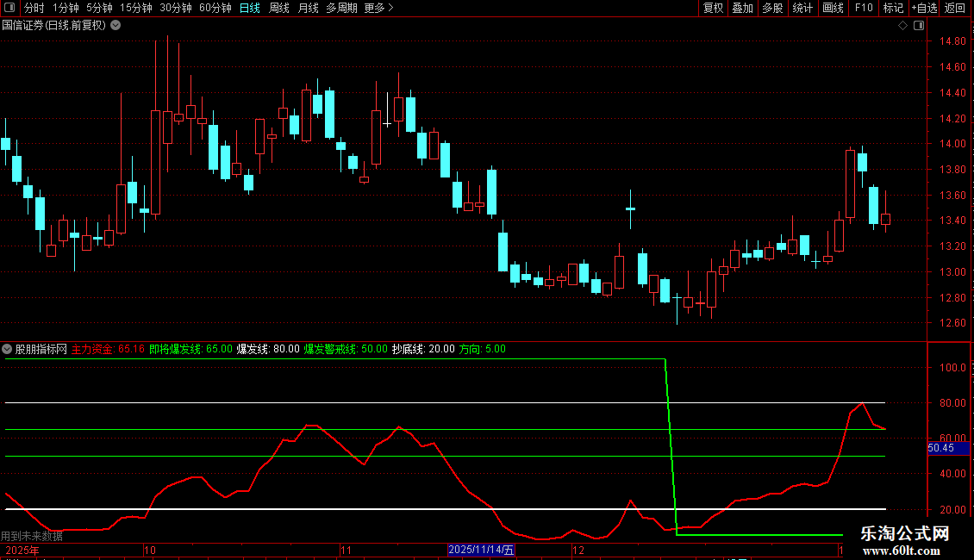Click the 国信证券(日线.前复权) title
This screenshot has height=560, width=974.
click(x=54, y=26)
